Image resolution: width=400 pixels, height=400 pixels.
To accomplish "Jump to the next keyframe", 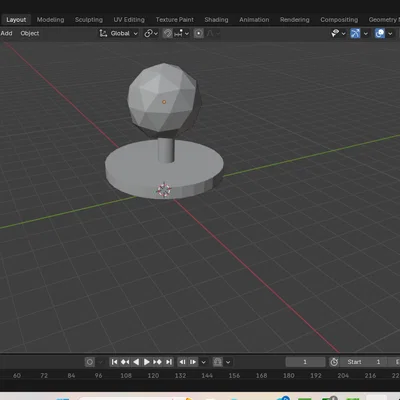I will coord(157,362).
